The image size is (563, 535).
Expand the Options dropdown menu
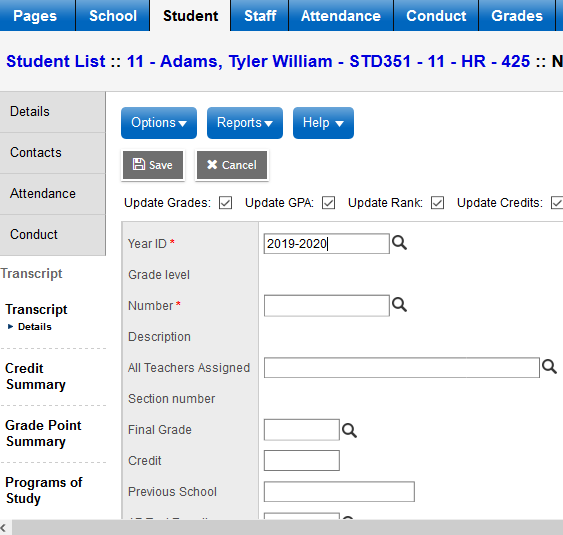(159, 123)
